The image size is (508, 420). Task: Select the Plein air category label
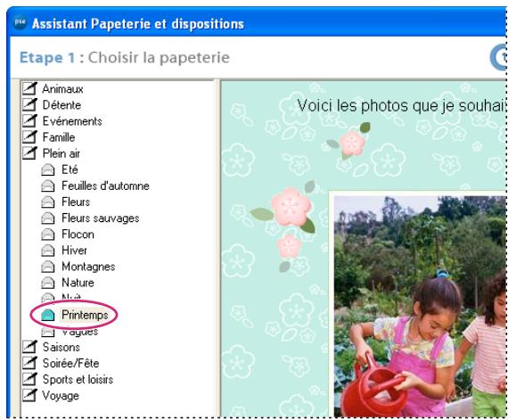61,153
